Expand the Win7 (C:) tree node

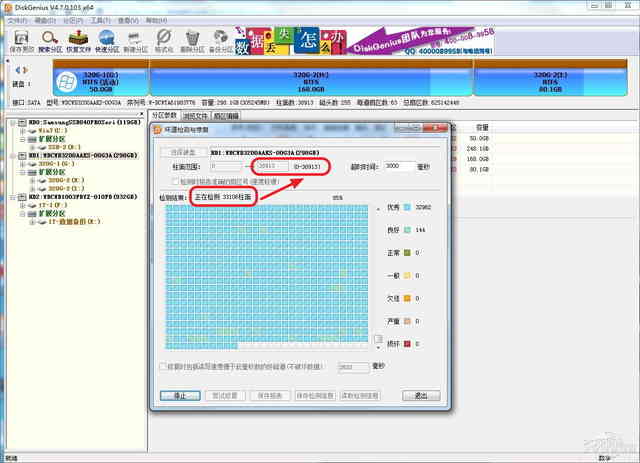22,131
